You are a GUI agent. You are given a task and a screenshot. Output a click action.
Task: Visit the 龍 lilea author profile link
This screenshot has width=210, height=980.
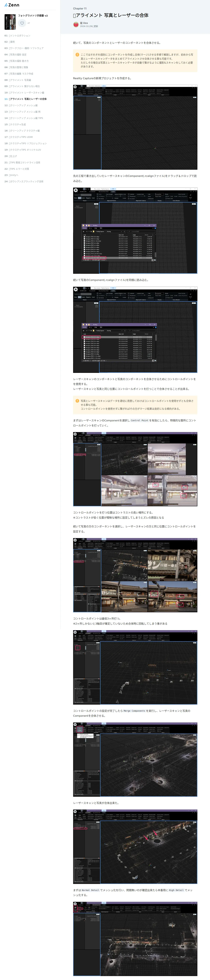[84, 23]
